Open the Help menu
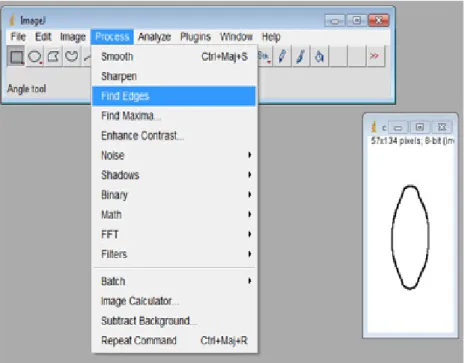465x363 pixels. (x=271, y=37)
